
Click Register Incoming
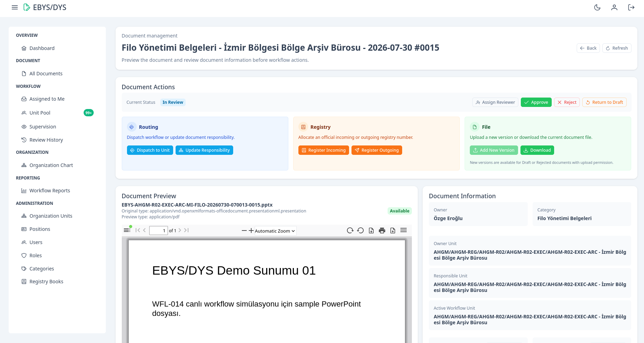click(x=323, y=150)
